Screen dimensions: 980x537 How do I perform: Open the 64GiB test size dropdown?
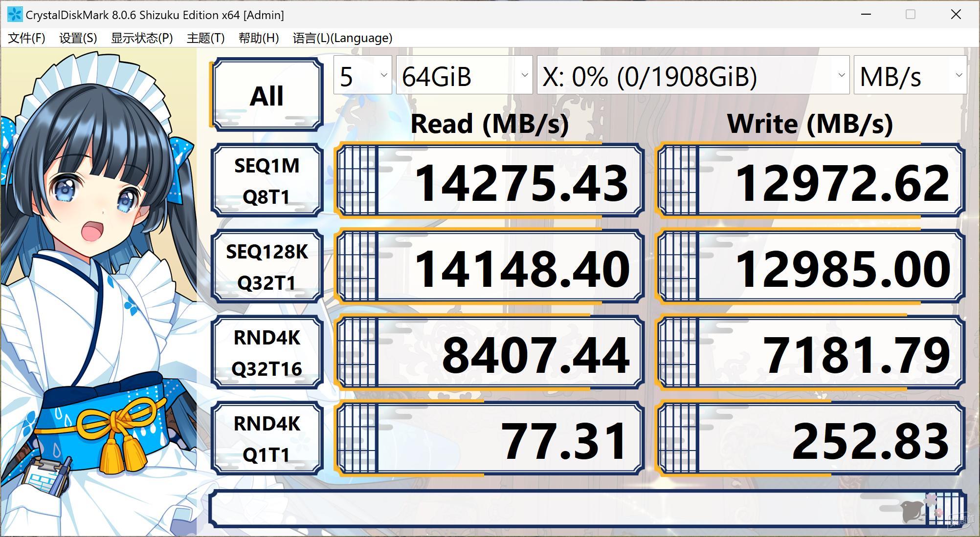coord(464,75)
